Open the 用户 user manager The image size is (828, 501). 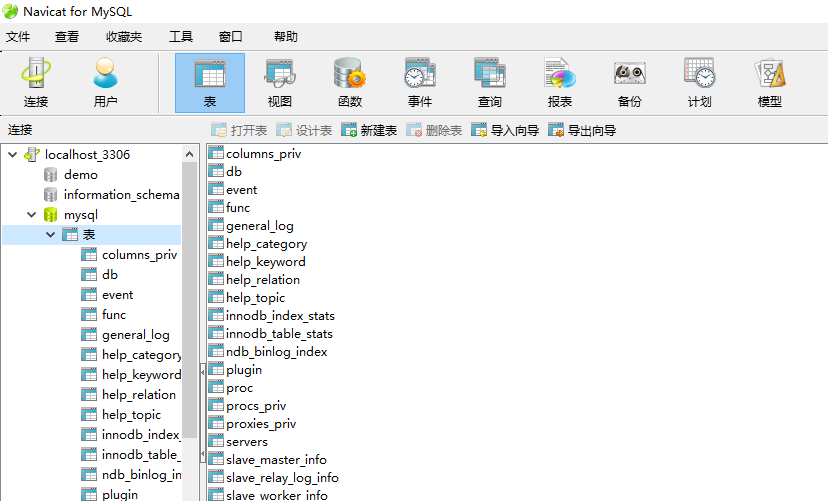click(x=105, y=82)
